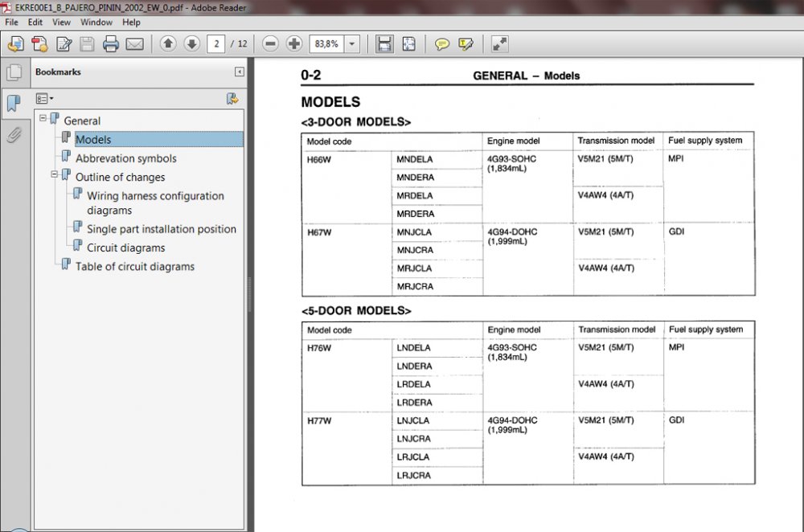The image size is (804, 532).
Task: Toggle the Bookmarks panel icon in sidebar
Action: pos(14,103)
